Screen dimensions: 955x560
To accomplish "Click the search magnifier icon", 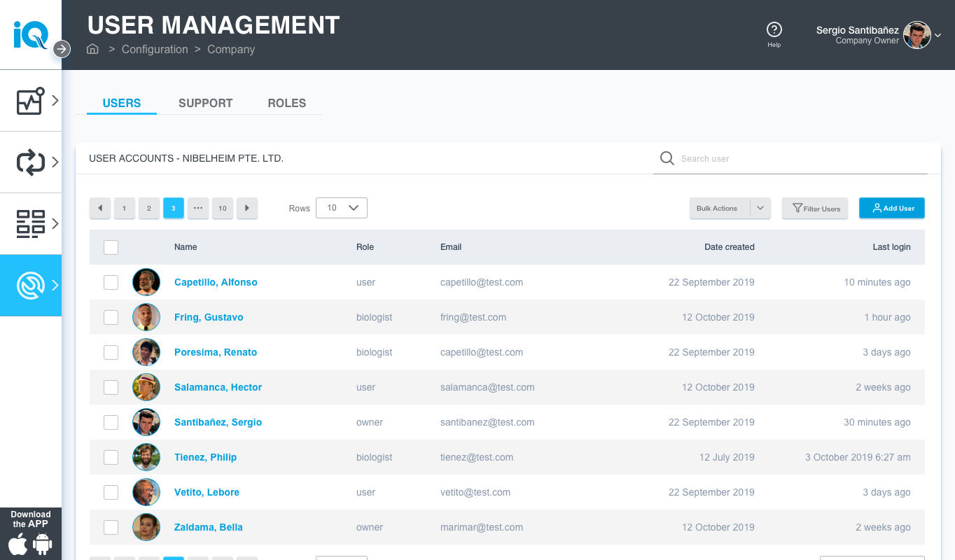I will (667, 158).
